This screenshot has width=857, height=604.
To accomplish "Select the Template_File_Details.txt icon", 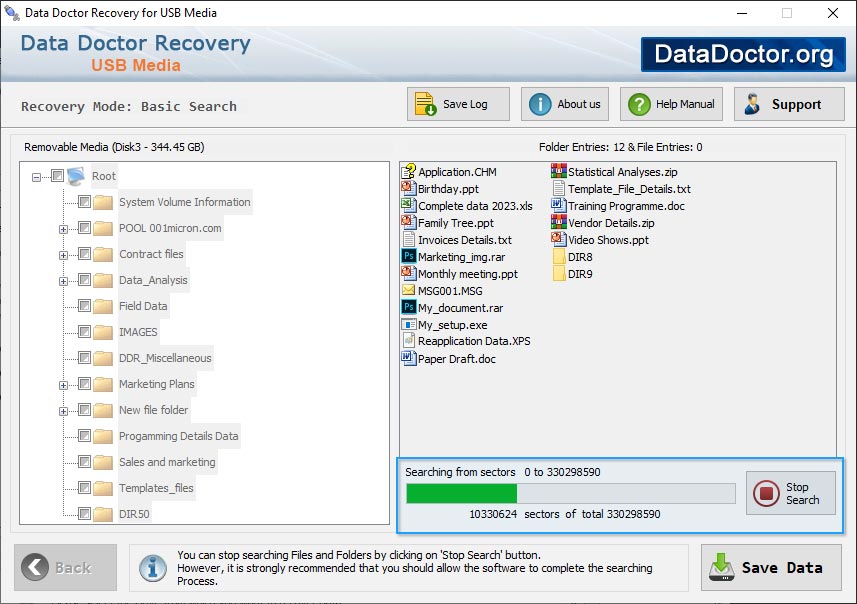I will pos(559,189).
